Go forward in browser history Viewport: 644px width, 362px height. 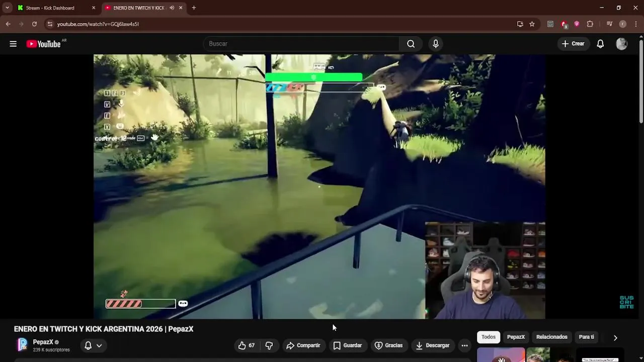point(21,24)
